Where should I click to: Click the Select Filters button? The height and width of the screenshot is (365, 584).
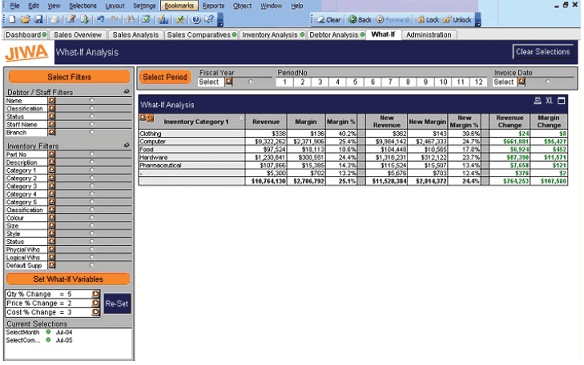(x=69, y=77)
